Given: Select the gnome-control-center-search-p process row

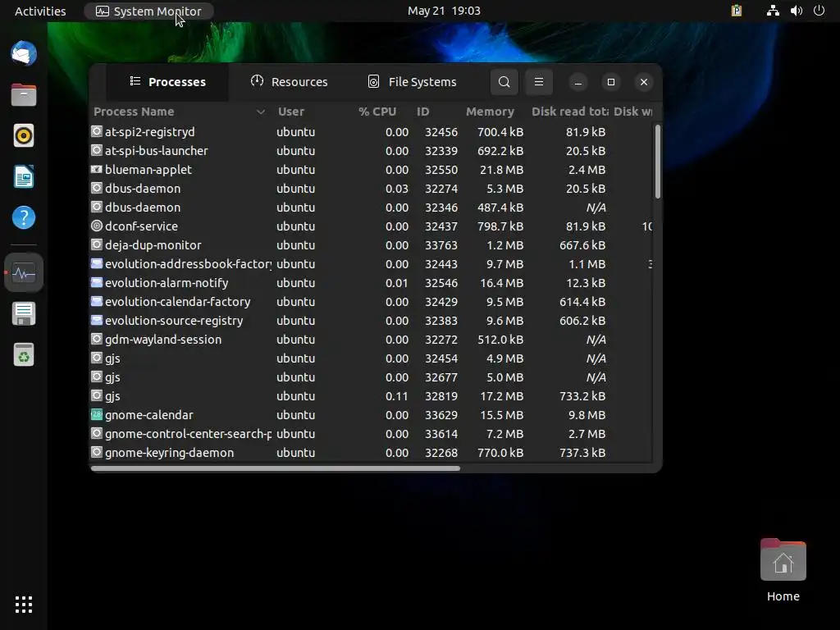Looking at the screenshot, I should 372,433.
